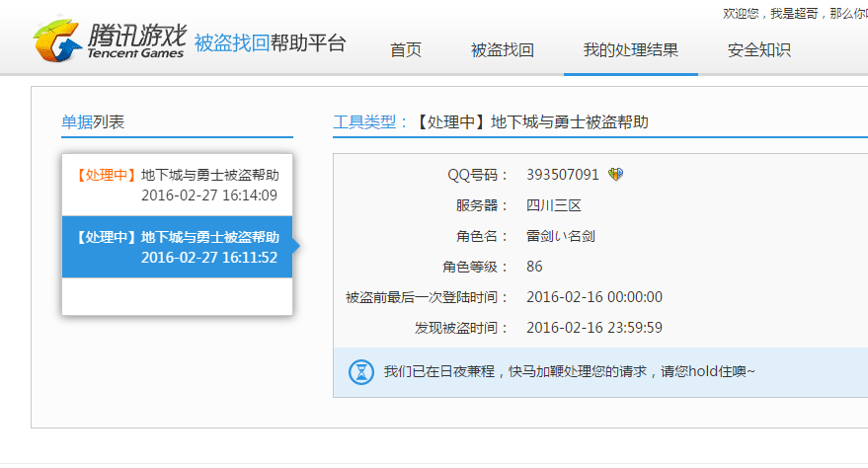Click QQ number 393507091
Viewport: 868px width, 468px height.
click(563, 175)
